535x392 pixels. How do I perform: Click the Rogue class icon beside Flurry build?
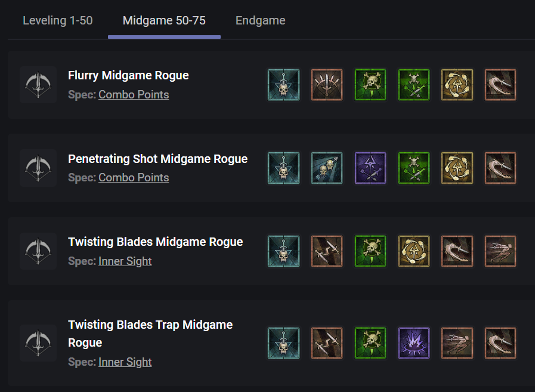[38, 85]
